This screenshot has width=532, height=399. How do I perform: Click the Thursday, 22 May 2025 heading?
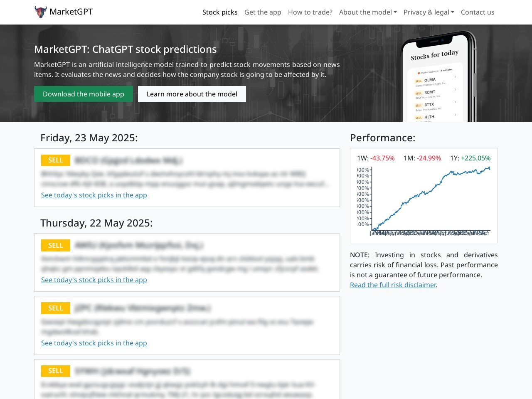pos(96,223)
